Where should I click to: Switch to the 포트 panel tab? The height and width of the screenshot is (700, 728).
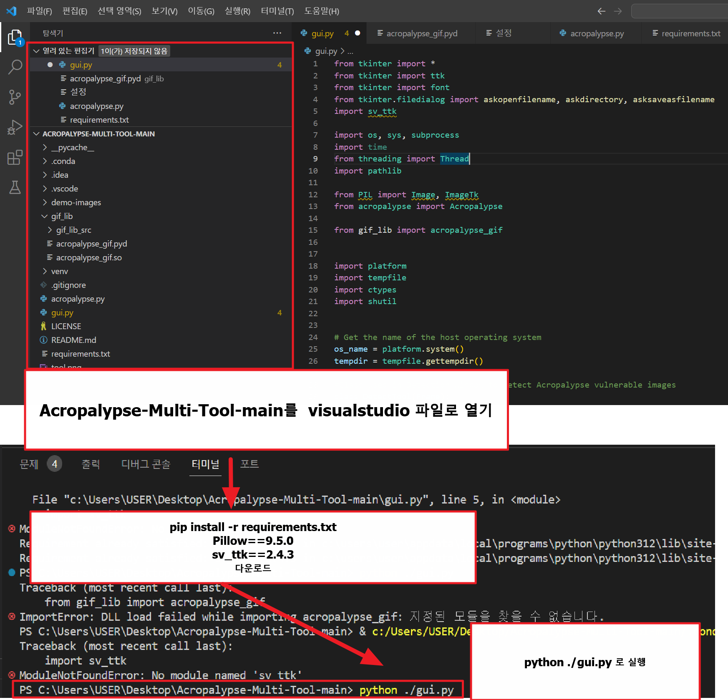[249, 464]
